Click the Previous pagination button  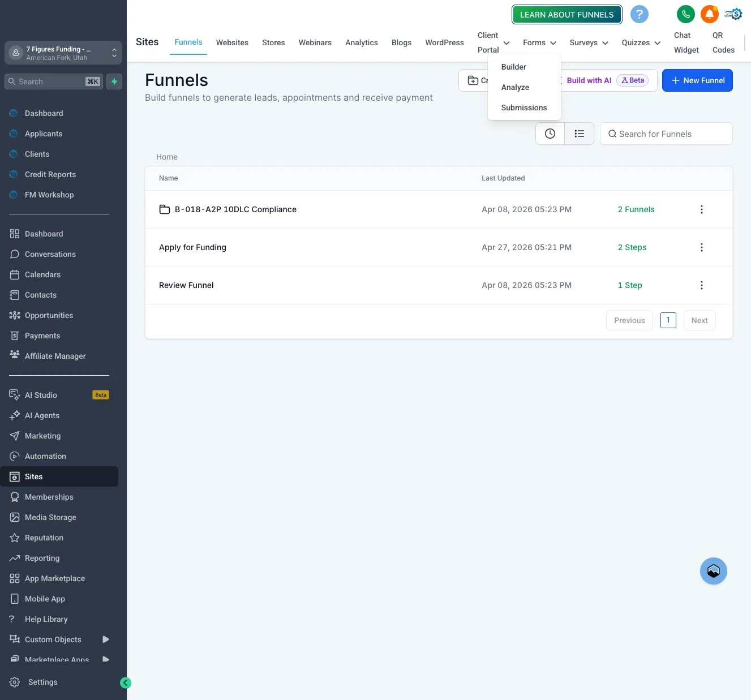coord(629,320)
